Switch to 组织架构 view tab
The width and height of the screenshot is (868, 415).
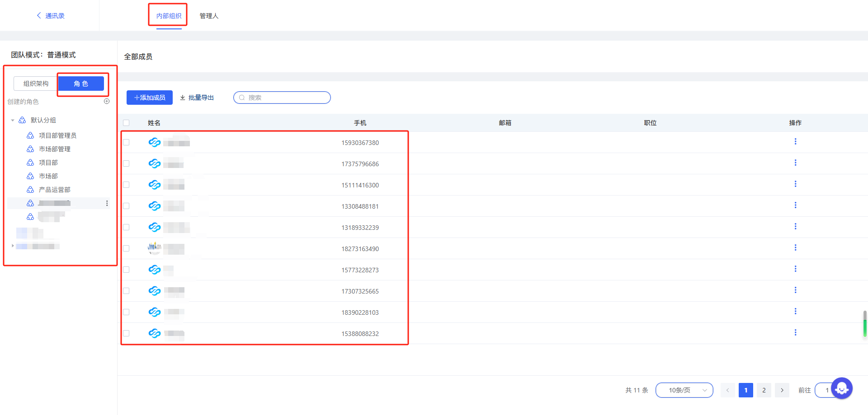pyautogui.click(x=36, y=84)
